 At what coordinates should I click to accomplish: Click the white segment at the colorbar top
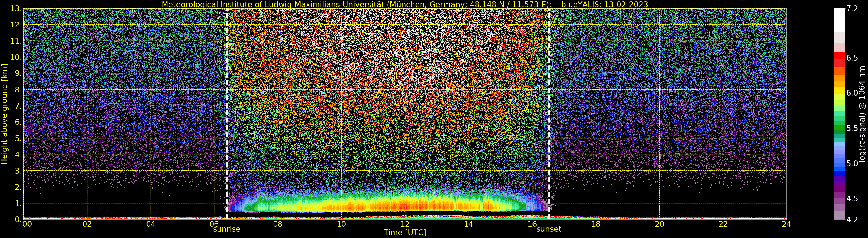coord(839,20)
